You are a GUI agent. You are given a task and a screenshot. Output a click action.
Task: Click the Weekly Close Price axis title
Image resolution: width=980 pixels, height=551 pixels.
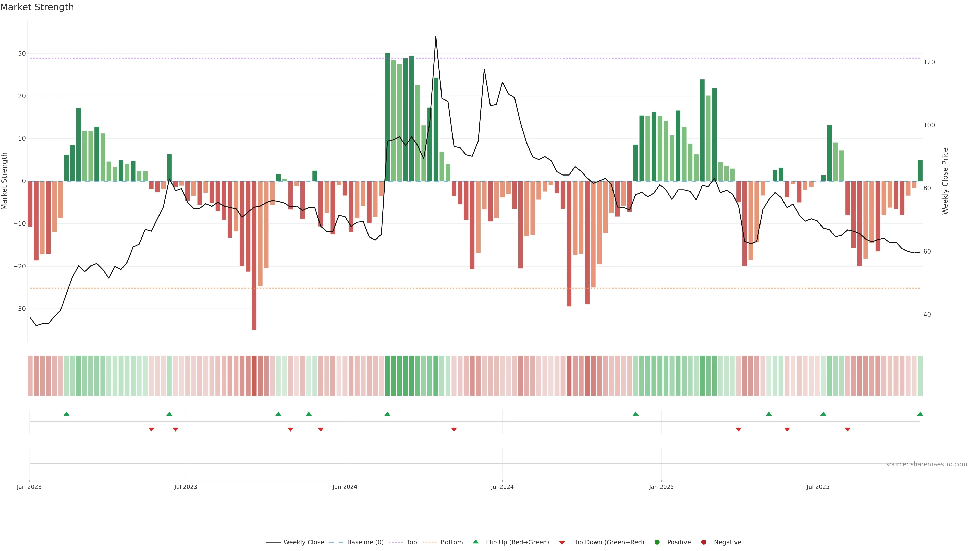(x=945, y=181)
